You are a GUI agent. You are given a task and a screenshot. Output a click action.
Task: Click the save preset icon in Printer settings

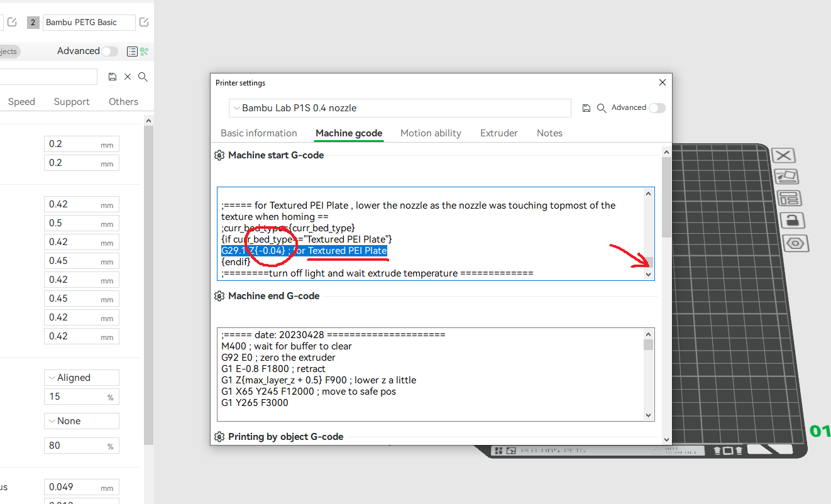pos(586,108)
